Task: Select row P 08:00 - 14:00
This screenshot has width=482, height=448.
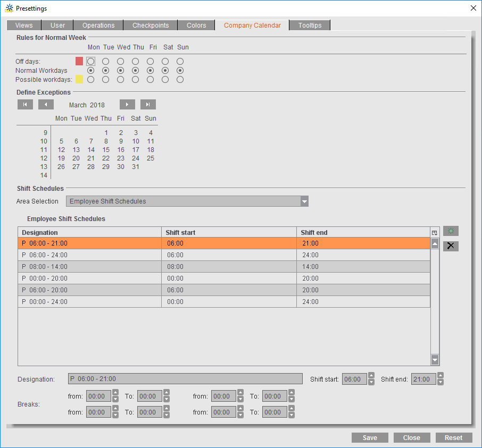Action: 224,267
